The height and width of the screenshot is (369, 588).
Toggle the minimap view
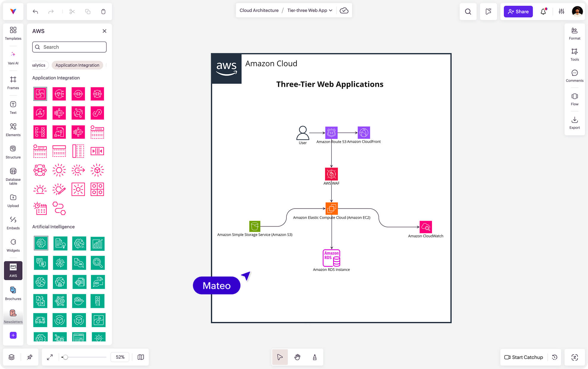[141, 357]
